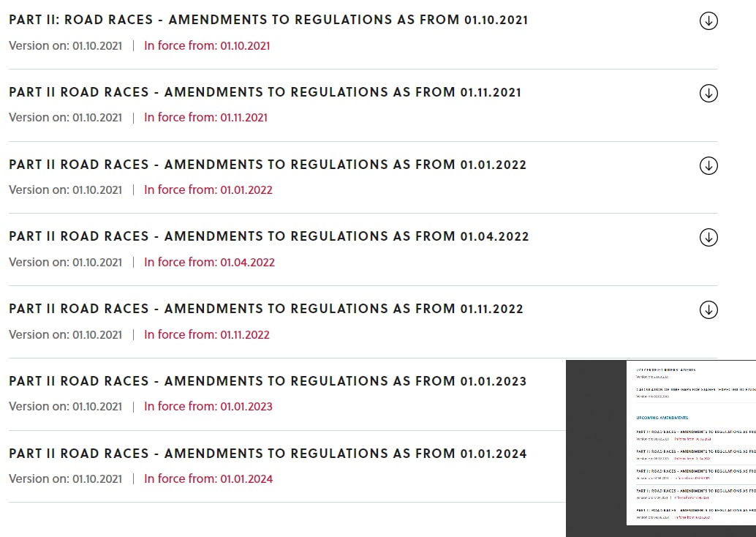Download the 01.01.2022 amendments file
This screenshot has height=537, width=756.
(x=708, y=165)
